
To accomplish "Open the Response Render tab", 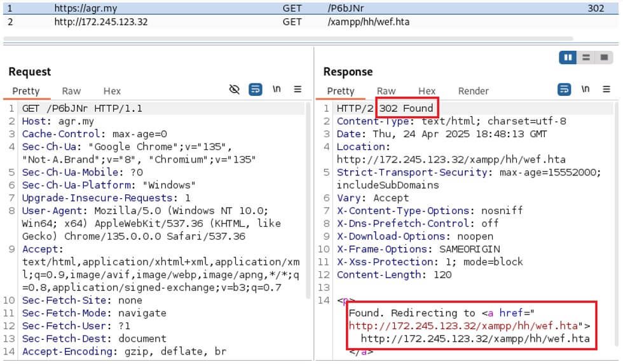I will point(473,91).
